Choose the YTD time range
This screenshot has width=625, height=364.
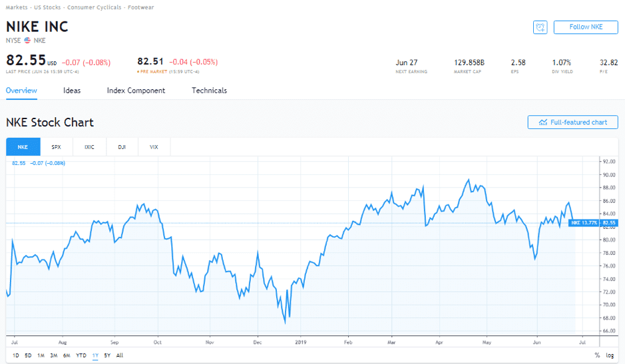81,355
